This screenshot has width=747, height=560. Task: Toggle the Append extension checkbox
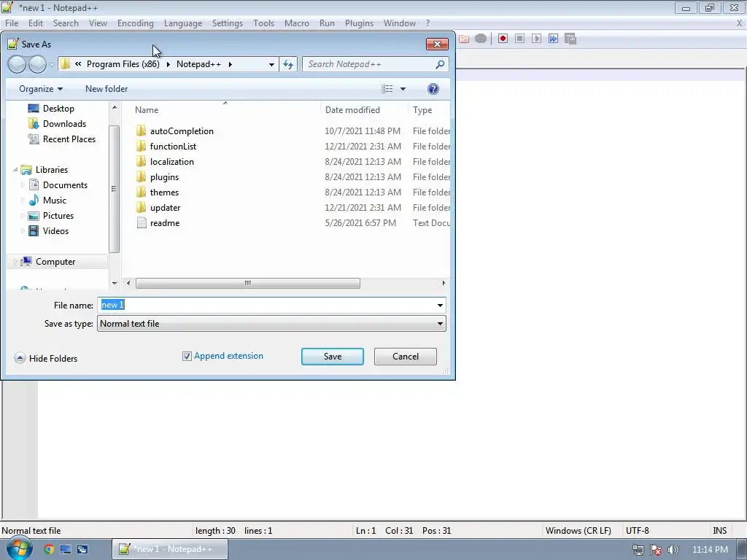[x=187, y=356]
